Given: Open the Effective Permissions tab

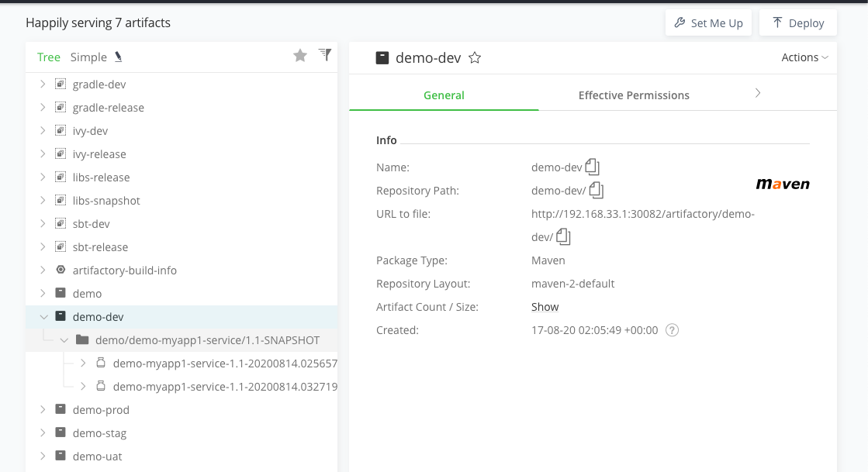Looking at the screenshot, I should tap(634, 95).
